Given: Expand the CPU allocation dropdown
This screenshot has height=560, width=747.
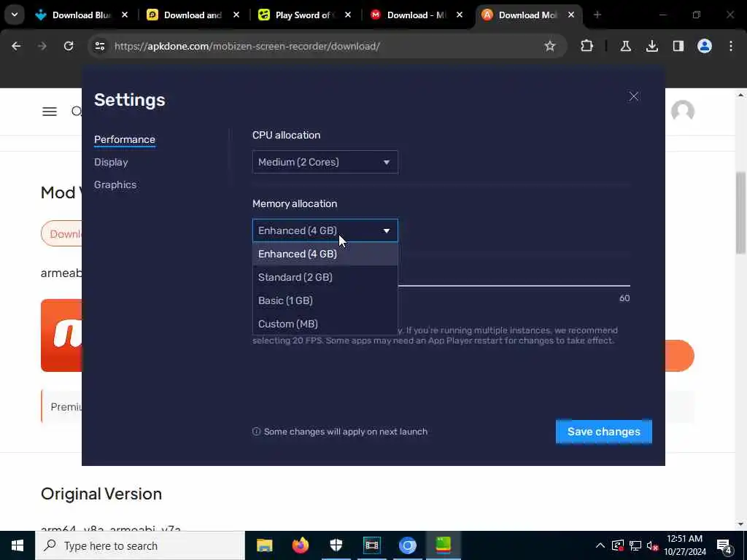Looking at the screenshot, I should tap(325, 162).
